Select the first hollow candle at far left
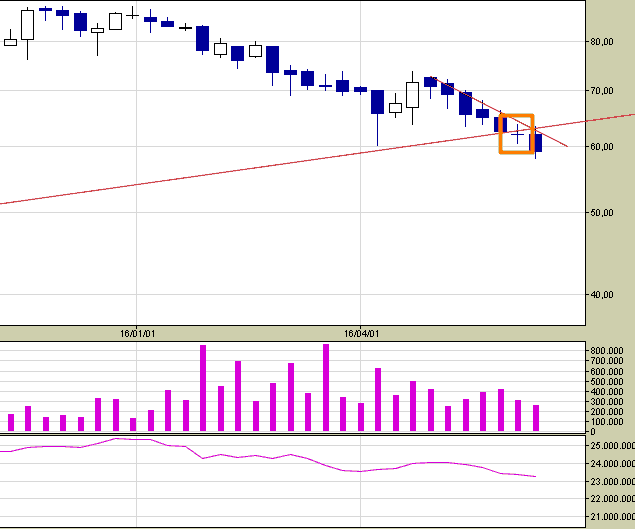Screen dimensions: 635x529 click(10, 41)
